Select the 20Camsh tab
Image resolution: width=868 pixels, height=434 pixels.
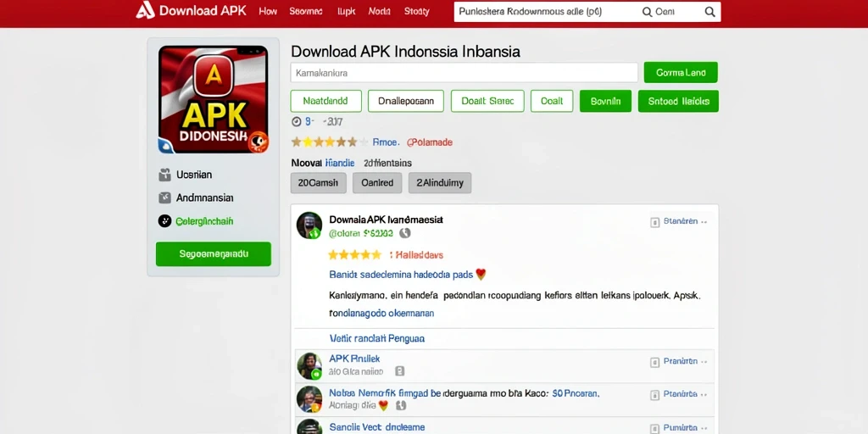319,183
